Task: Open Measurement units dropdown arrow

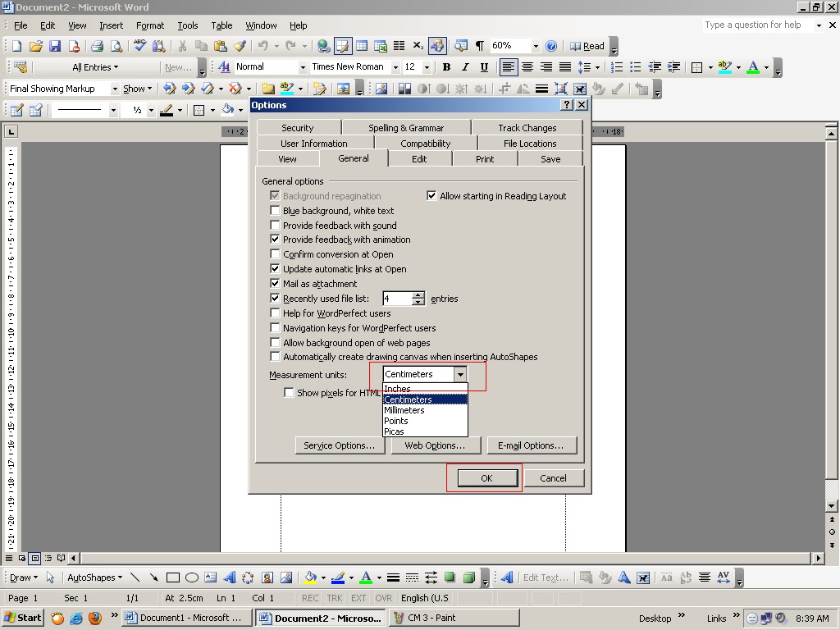Action: pyautogui.click(x=460, y=374)
